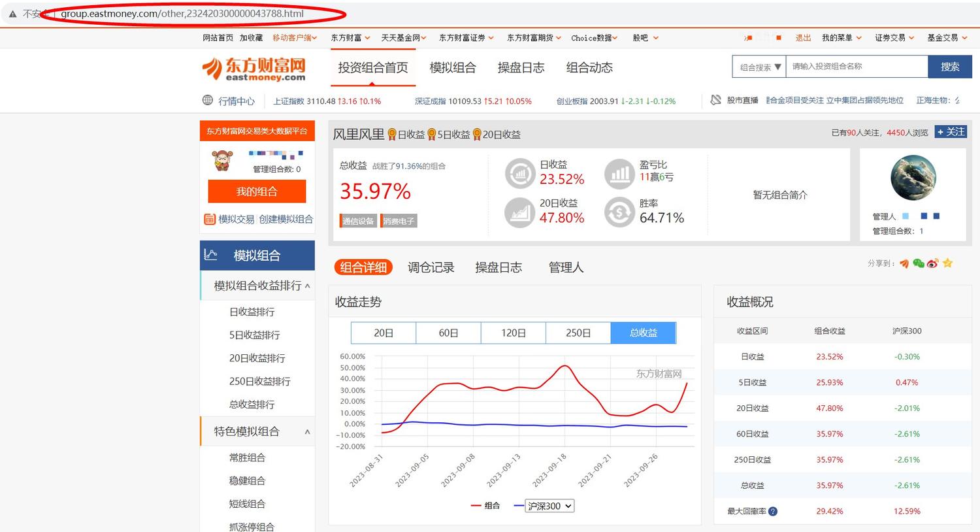The height and width of the screenshot is (532, 980).
Task: Click the globe icon beside 行情中心
Action: click(x=208, y=101)
